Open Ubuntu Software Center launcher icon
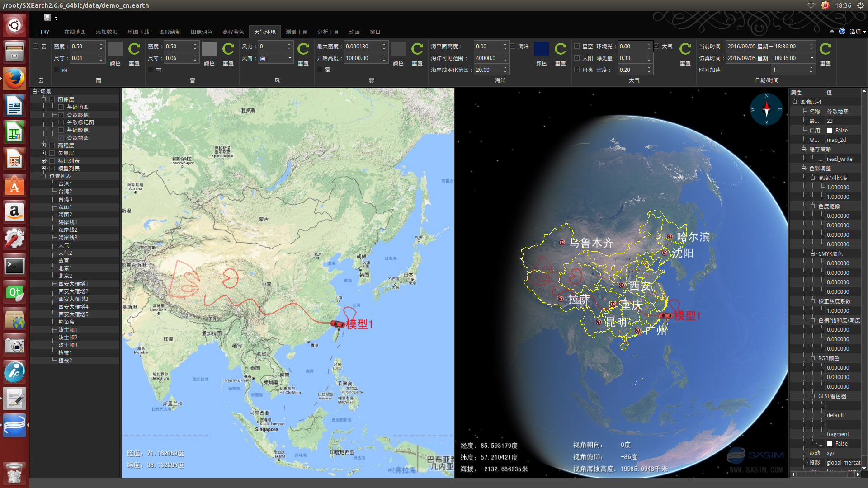This screenshot has width=868, height=488. pyautogui.click(x=14, y=186)
